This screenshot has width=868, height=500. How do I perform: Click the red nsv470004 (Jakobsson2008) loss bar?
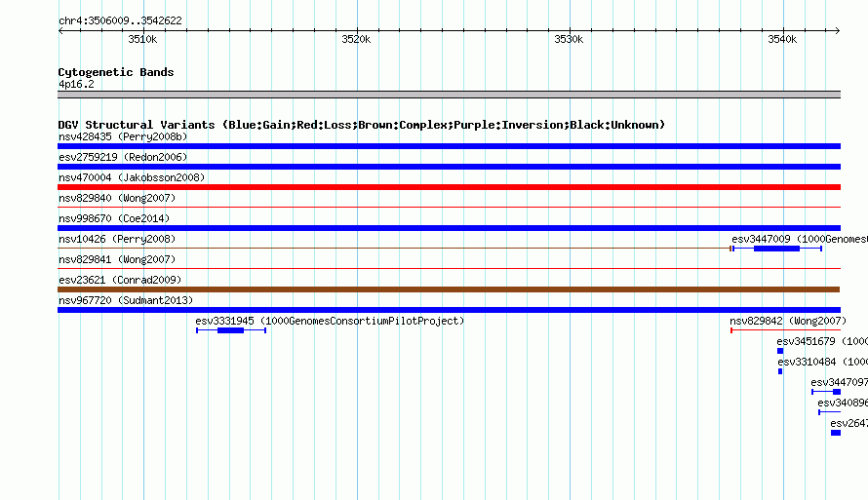click(x=449, y=187)
